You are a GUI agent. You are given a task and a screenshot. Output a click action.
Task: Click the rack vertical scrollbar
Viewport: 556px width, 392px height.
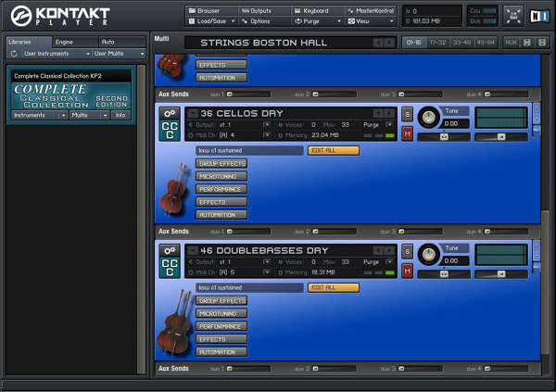click(545, 282)
